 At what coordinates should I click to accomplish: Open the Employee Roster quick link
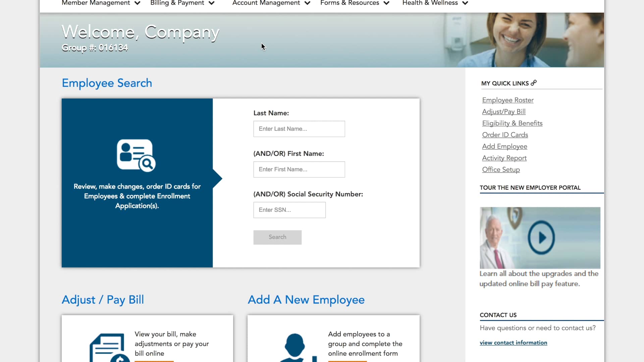507,100
